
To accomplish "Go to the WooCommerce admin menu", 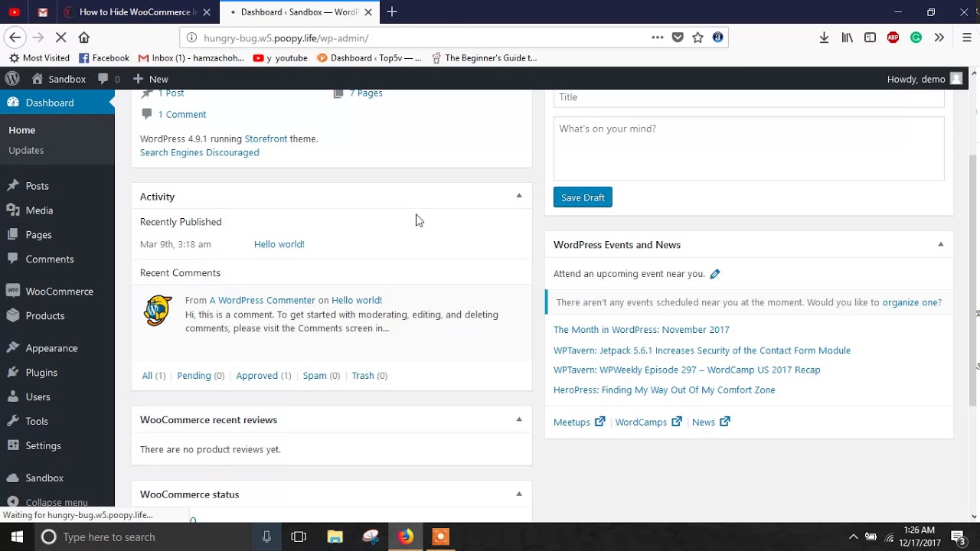I will [x=57, y=292].
